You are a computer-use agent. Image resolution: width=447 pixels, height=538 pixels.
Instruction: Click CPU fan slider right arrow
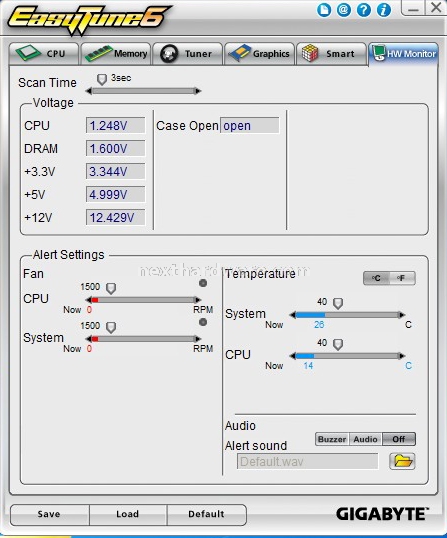click(x=198, y=300)
